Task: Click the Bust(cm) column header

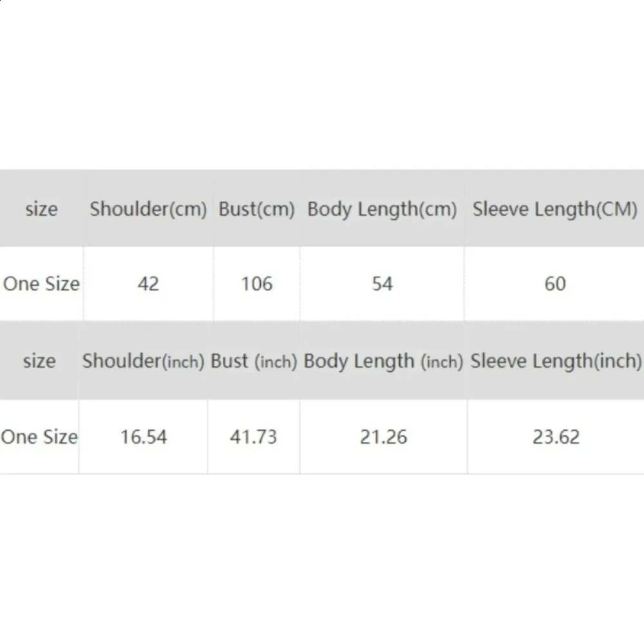Action: pyautogui.click(x=256, y=209)
